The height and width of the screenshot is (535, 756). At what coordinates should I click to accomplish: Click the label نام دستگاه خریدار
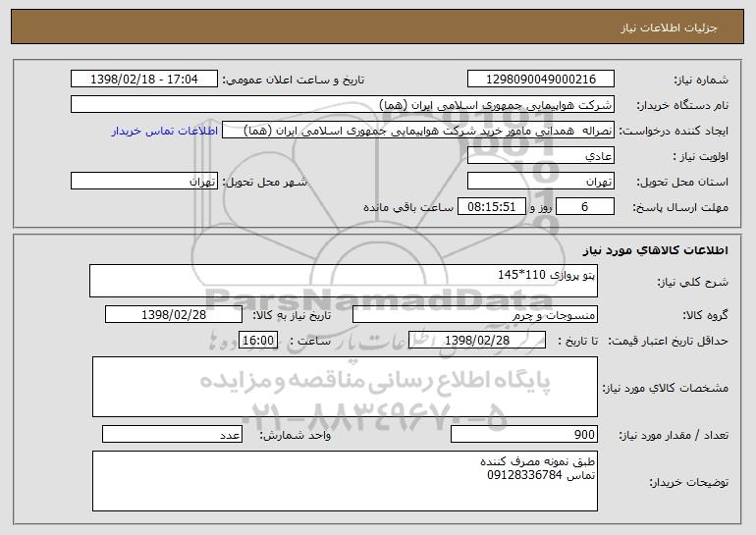click(x=682, y=106)
